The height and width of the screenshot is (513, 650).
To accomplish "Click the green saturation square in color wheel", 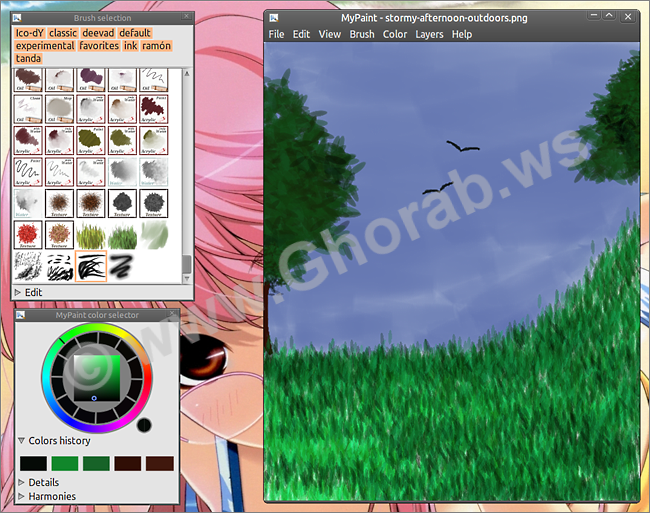I will 97,378.
